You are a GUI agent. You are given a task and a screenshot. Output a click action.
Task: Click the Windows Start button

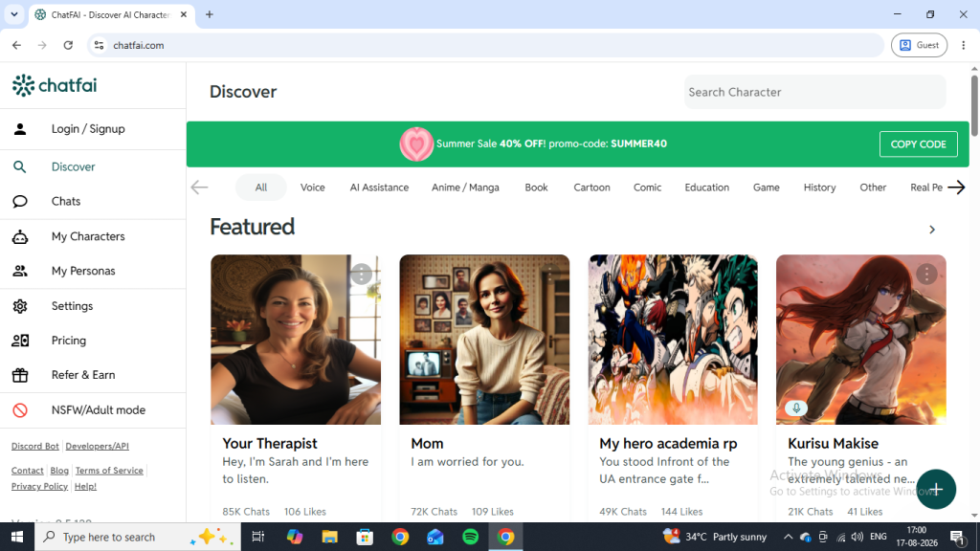pyautogui.click(x=17, y=537)
